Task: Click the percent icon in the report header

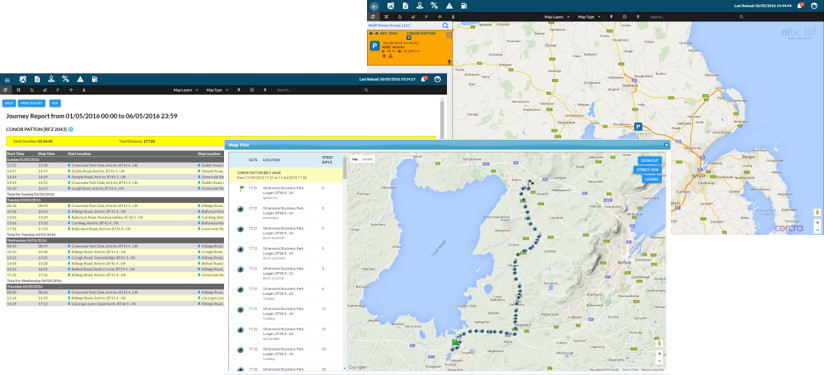Action: coord(66,79)
